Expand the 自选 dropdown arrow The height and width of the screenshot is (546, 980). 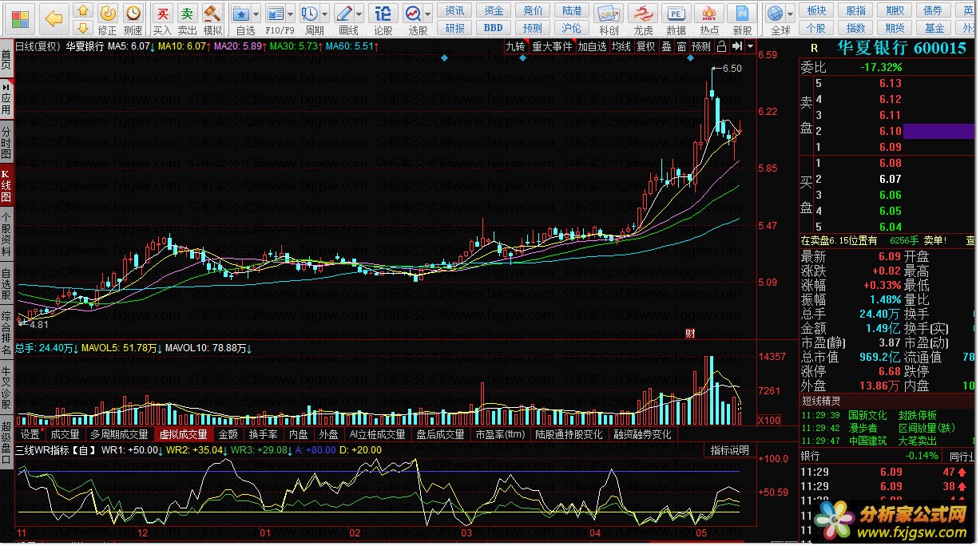tap(256, 14)
